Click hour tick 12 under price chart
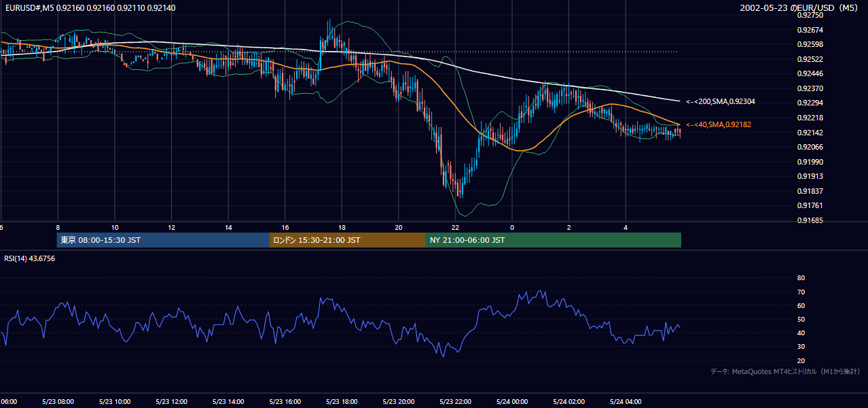The image size is (868, 408). tap(171, 227)
